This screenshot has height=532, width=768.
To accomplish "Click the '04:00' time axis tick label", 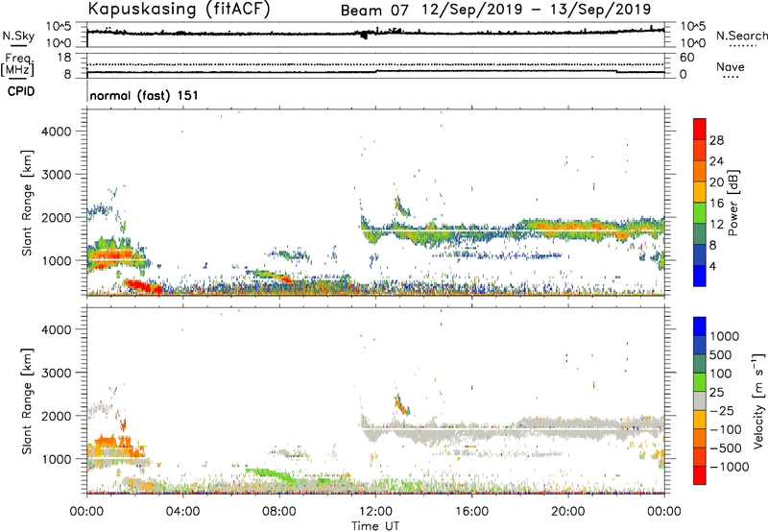I will (x=182, y=512).
